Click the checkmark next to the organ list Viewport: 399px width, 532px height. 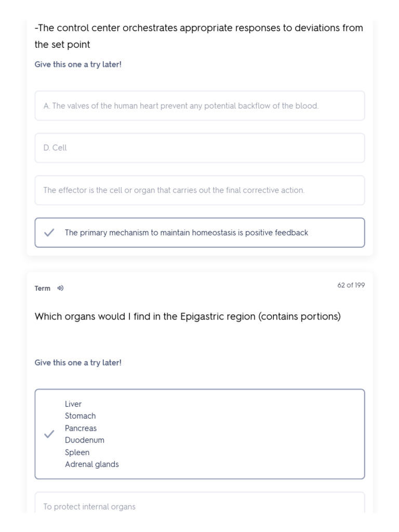[x=49, y=434]
